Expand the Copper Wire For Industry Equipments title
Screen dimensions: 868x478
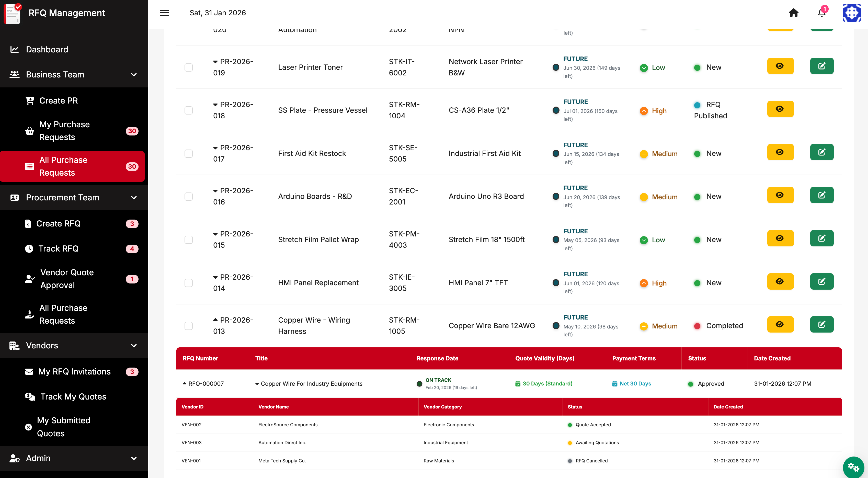pyautogui.click(x=257, y=384)
